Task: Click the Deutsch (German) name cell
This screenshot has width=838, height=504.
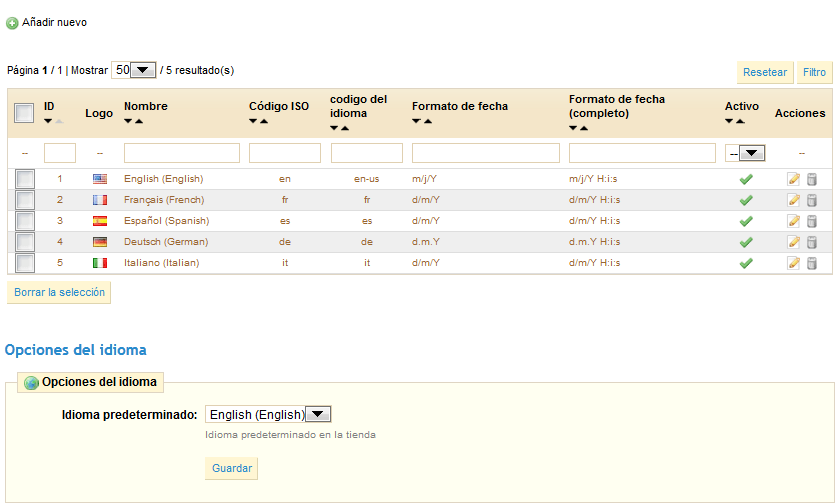Action: (x=166, y=242)
